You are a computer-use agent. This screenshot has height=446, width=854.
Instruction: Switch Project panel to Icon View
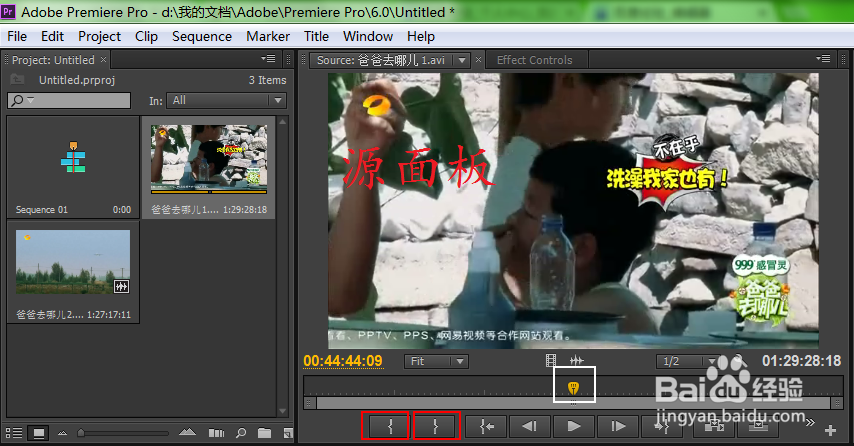tap(39, 433)
